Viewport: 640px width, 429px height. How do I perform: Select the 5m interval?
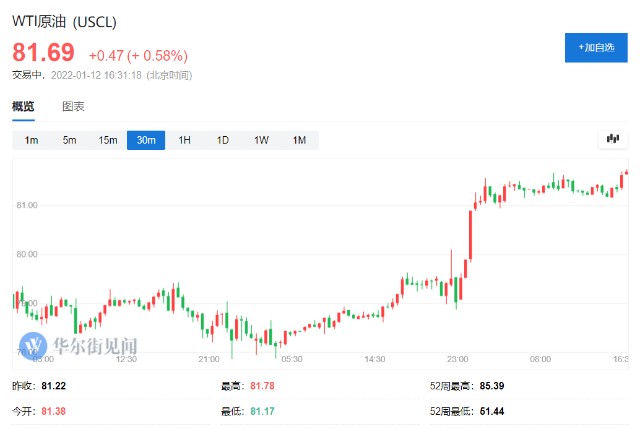point(69,140)
